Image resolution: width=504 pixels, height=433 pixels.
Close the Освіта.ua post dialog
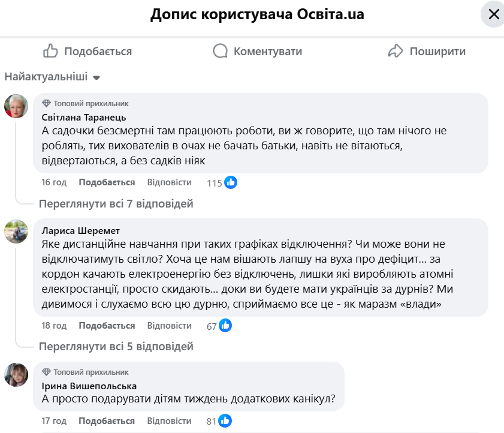point(493,14)
